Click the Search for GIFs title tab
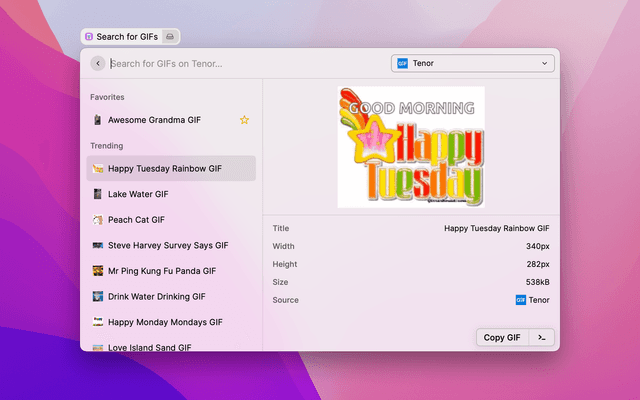Screen dimensions: 640x400 125,36
